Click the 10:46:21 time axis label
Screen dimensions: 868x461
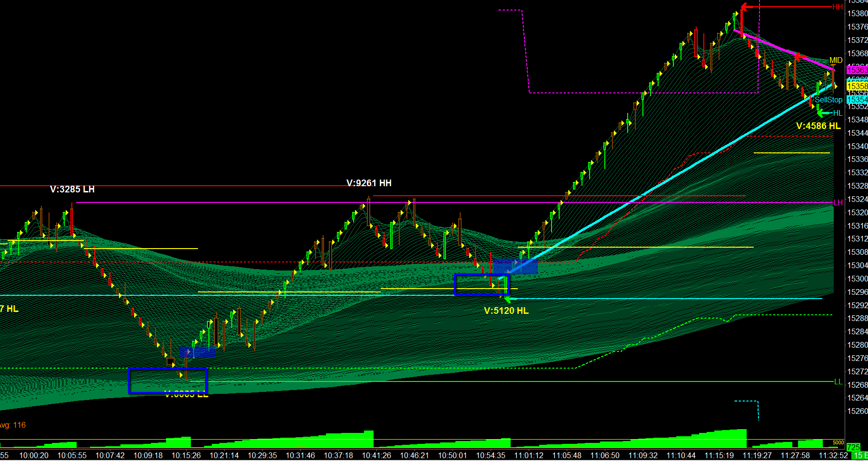point(414,455)
